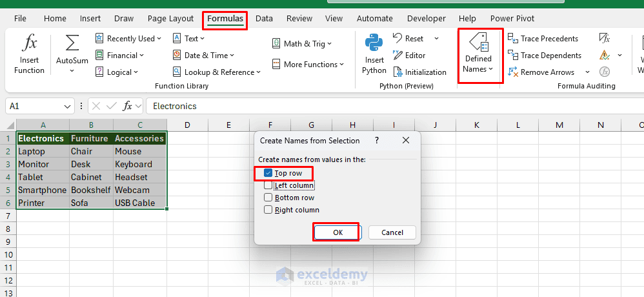The image size is (644, 297).
Task: Switch to the Automate tab
Action: tap(374, 19)
